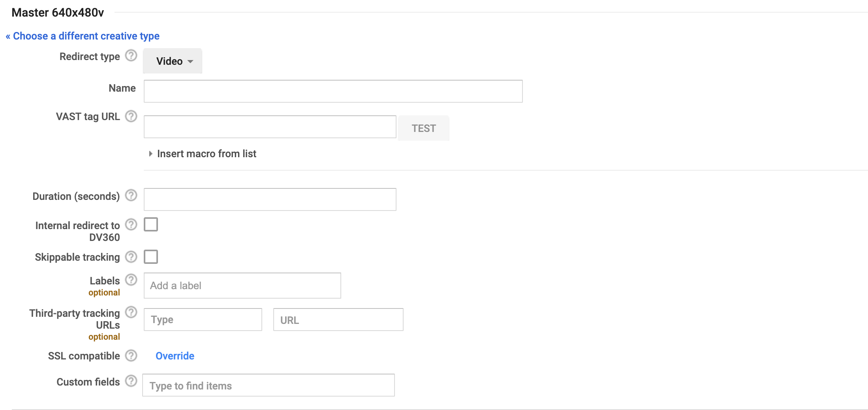The image size is (868, 410).
Task: Open the Duration seconds help icon
Action: tap(131, 195)
